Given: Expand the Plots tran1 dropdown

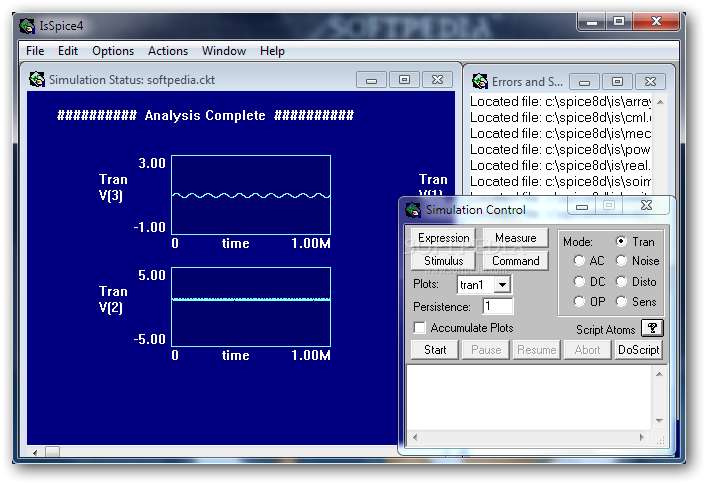Looking at the screenshot, I should [502, 285].
